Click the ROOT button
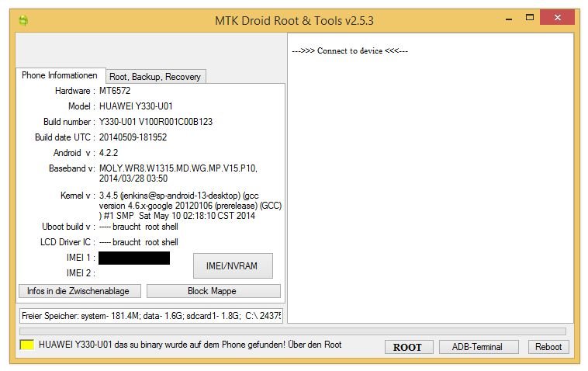Screen dimensions: 588x371 tap(409, 347)
